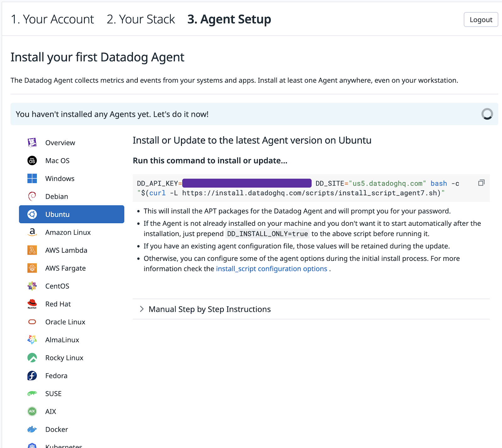Click the AlmaLinux colorful icon
502x448 pixels.
32,339
